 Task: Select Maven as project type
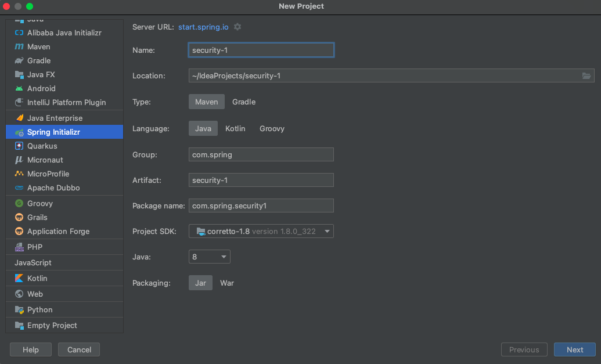point(207,102)
